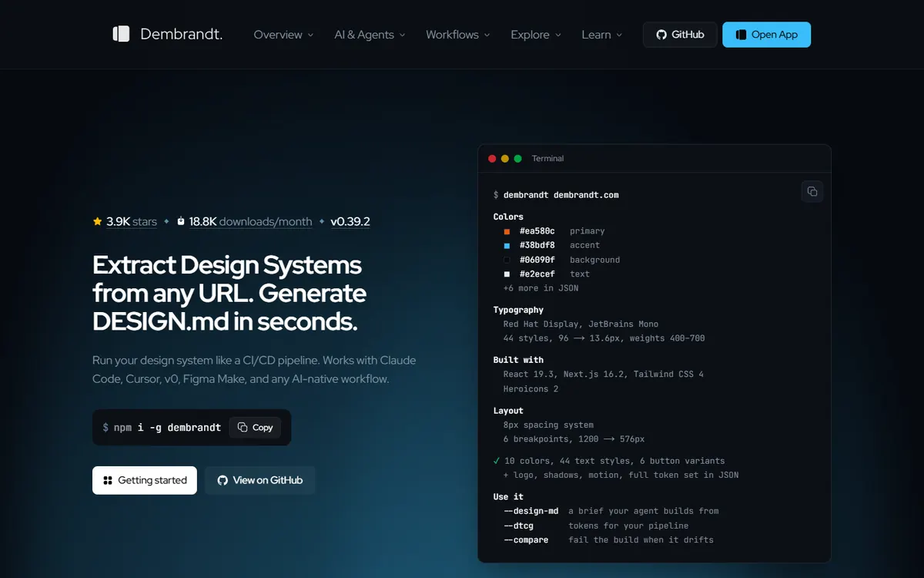The image size is (924, 578).
Task: Click the red terminal window dot
Action: tap(492, 159)
